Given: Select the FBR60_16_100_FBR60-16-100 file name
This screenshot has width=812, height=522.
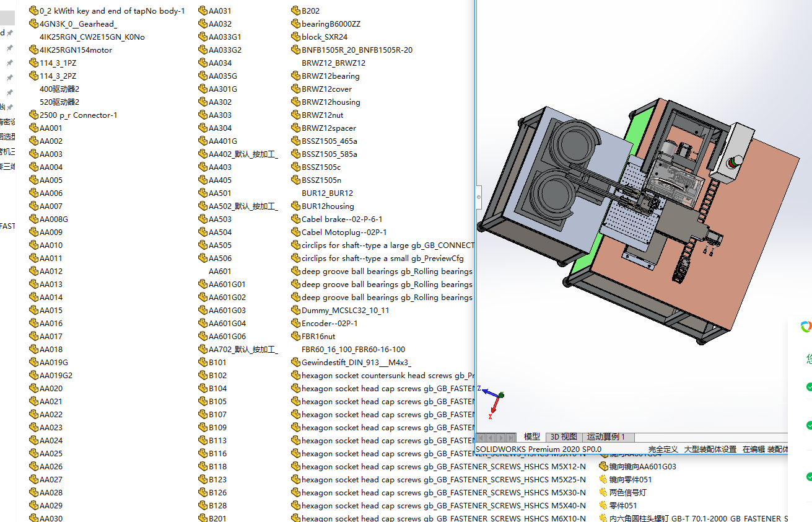Looking at the screenshot, I should click(353, 350).
